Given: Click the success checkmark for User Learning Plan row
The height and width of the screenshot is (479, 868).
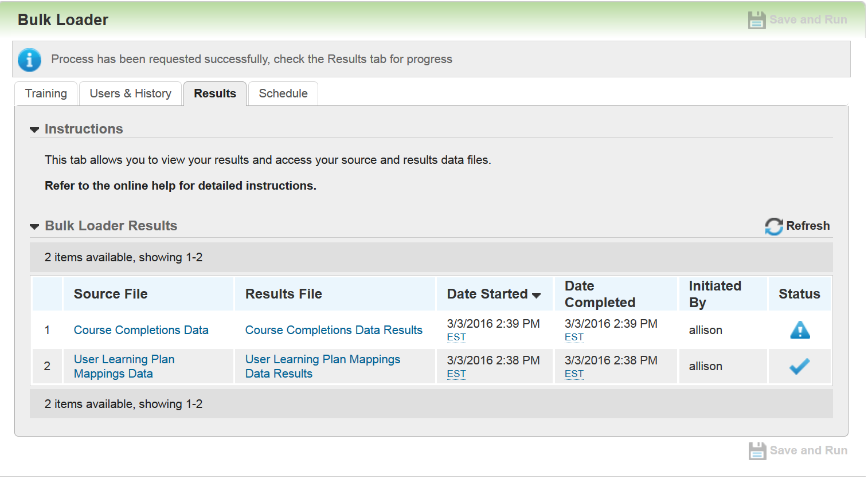Looking at the screenshot, I should (800, 366).
